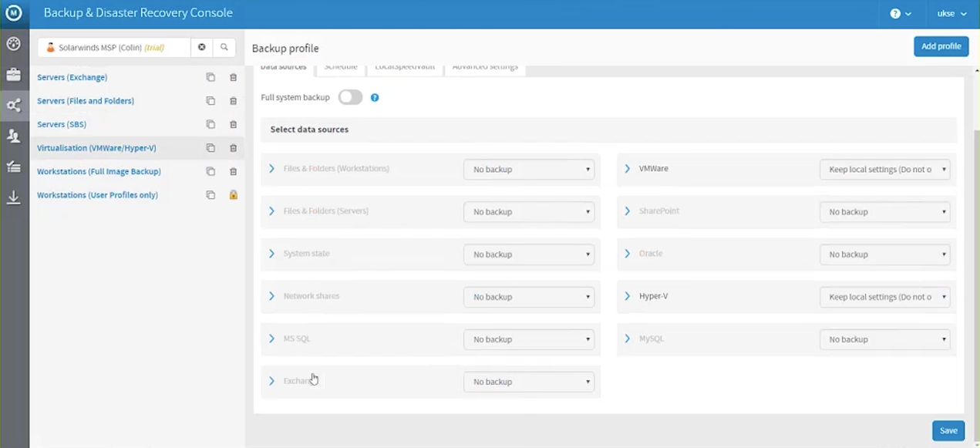
Task: Expand the Exchange data source section
Action: click(x=271, y=381)
